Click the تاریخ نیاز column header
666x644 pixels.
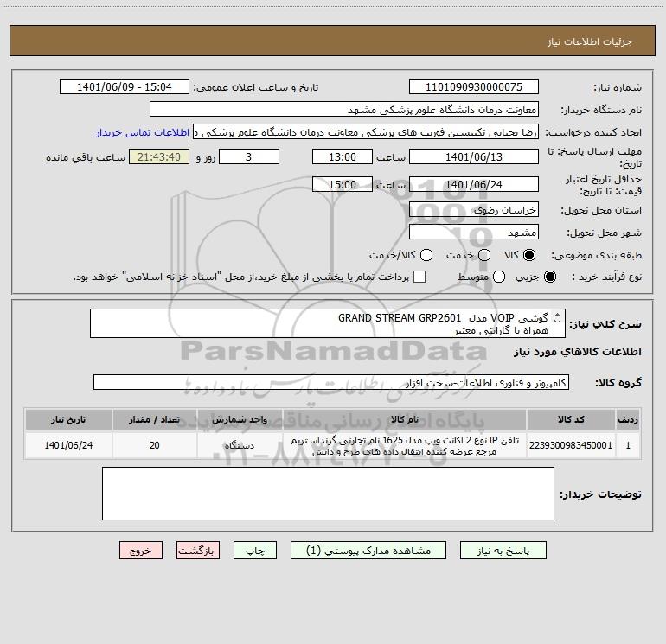(68, 419)
